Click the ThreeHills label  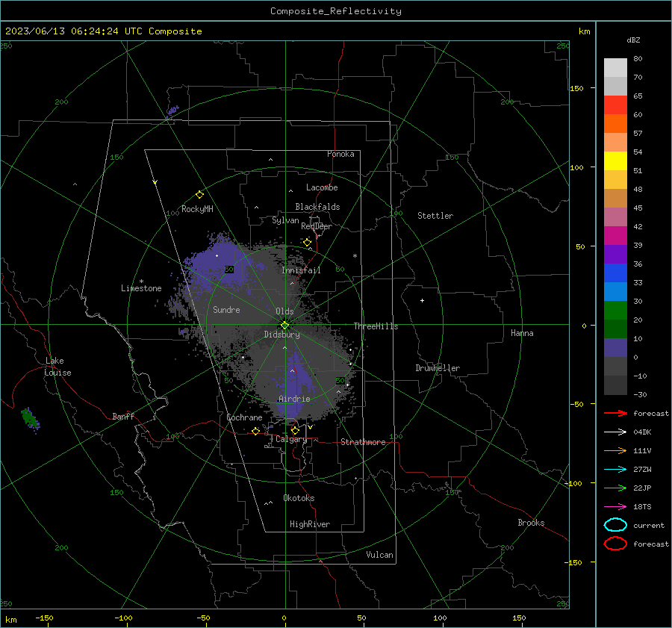(376, 326)
